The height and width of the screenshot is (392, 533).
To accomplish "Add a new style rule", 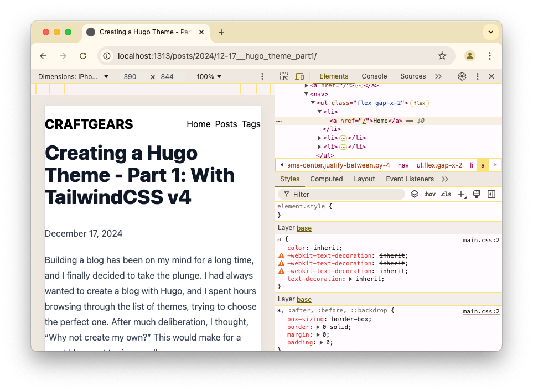I will pos(462,194).
